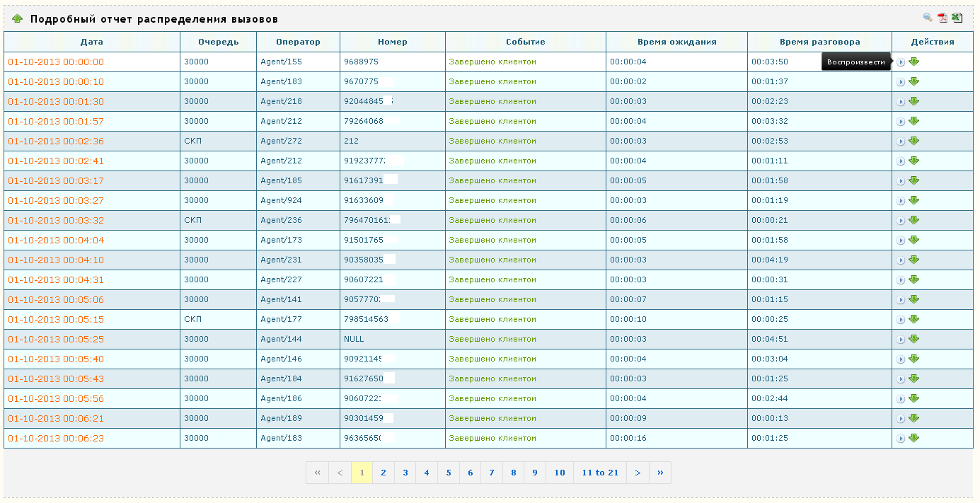This screenshot has height=503, width=980.
Task: Go to page 3
Action: tap(405, 473)
